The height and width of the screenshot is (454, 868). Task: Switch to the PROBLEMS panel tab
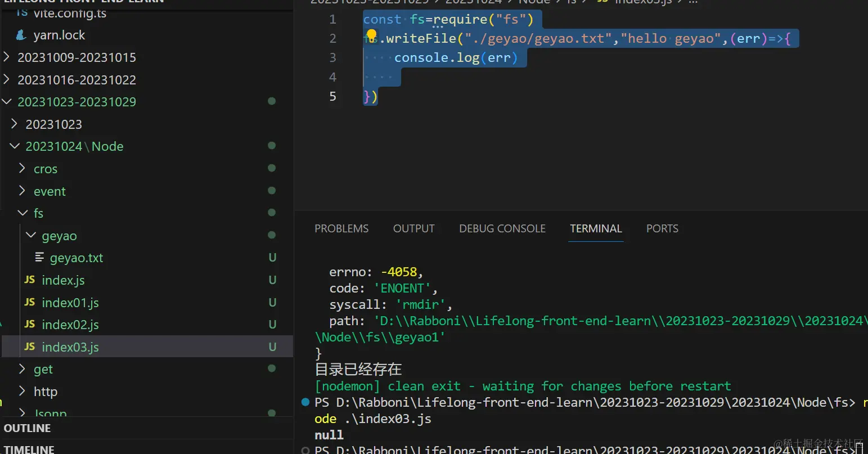[341, 228]
